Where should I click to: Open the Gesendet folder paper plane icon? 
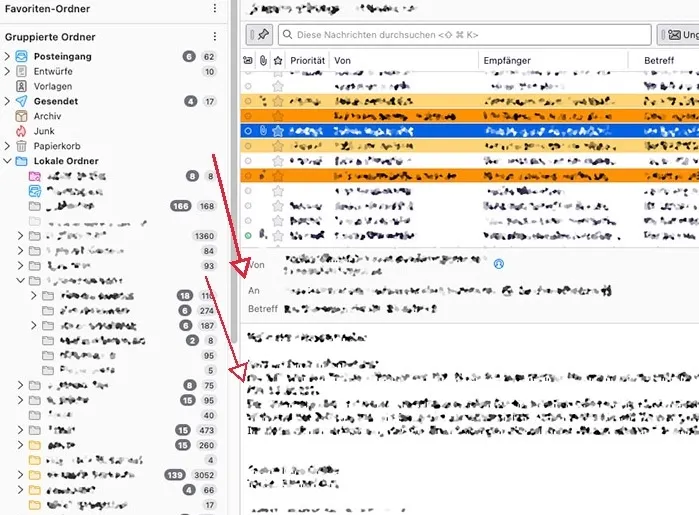21,101
